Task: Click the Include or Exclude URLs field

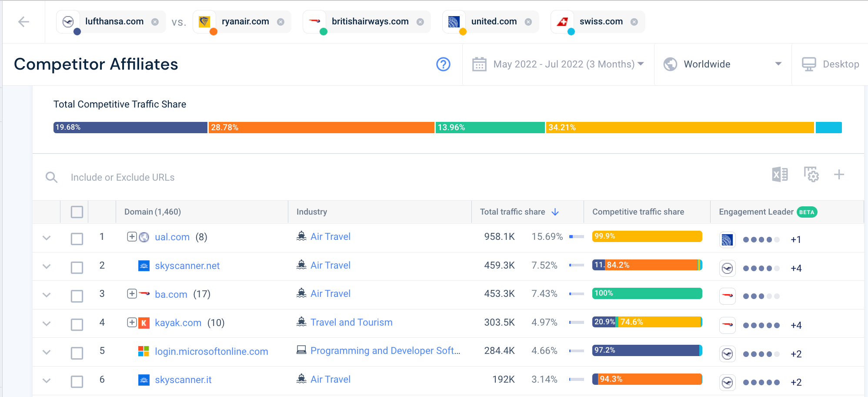Action: coord(123,177)
